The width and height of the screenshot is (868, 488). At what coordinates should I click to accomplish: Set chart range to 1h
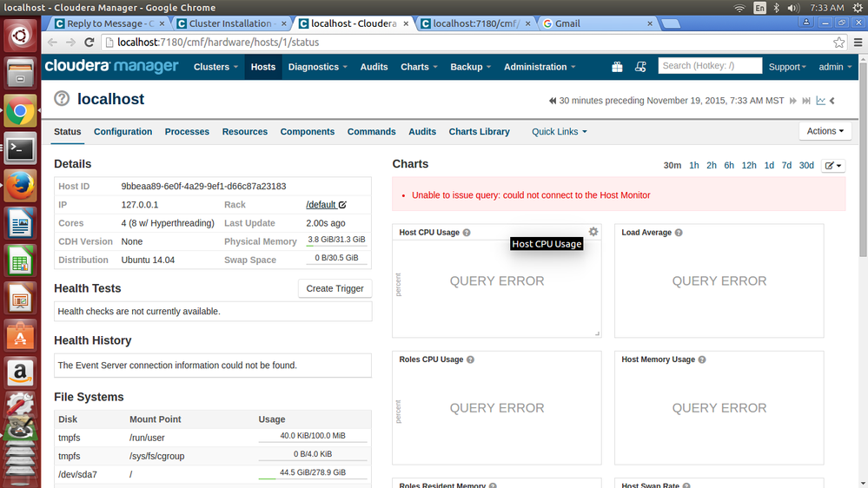click(693, 166)
